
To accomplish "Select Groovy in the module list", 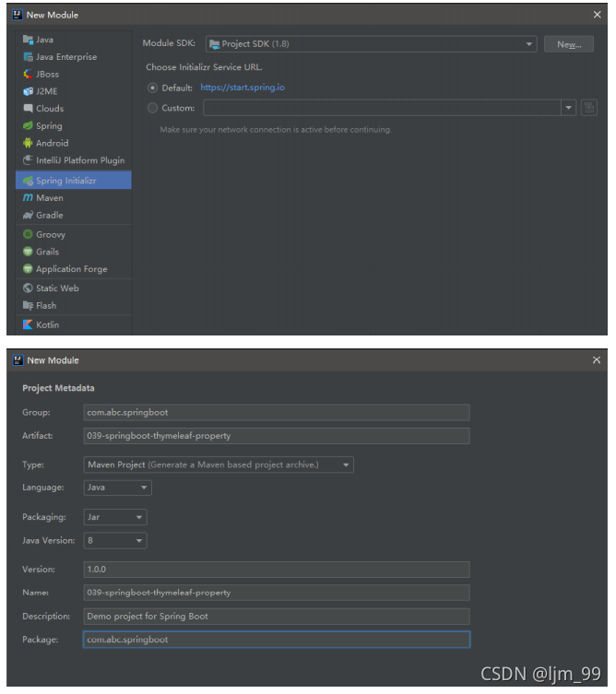I will (x=74, y=234).
